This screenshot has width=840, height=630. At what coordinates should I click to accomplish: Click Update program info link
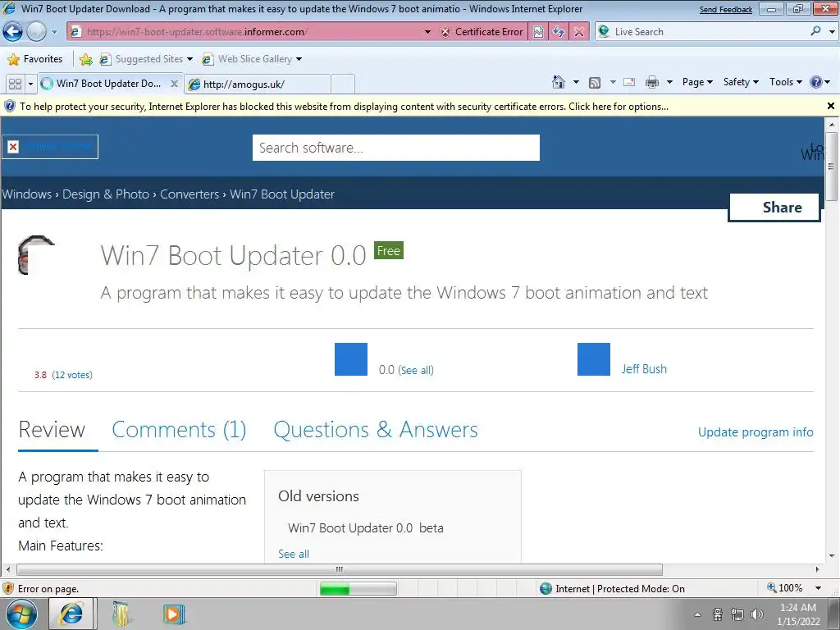coord(756,431)
